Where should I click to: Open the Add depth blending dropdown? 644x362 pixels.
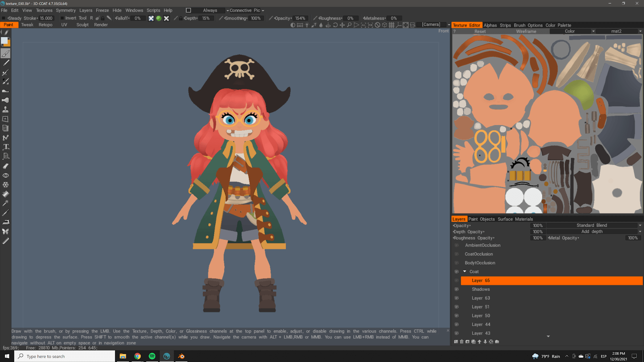594,232
